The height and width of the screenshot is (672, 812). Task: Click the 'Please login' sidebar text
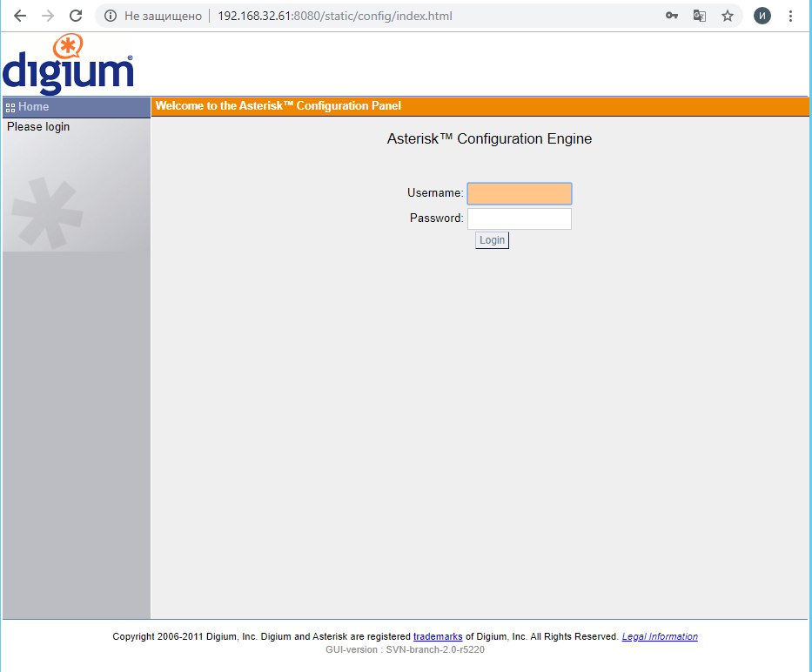point(38,127)
